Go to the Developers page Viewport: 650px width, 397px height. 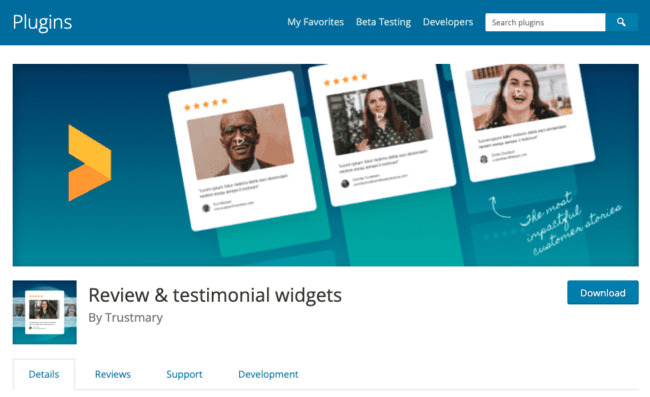click(448, 22)
